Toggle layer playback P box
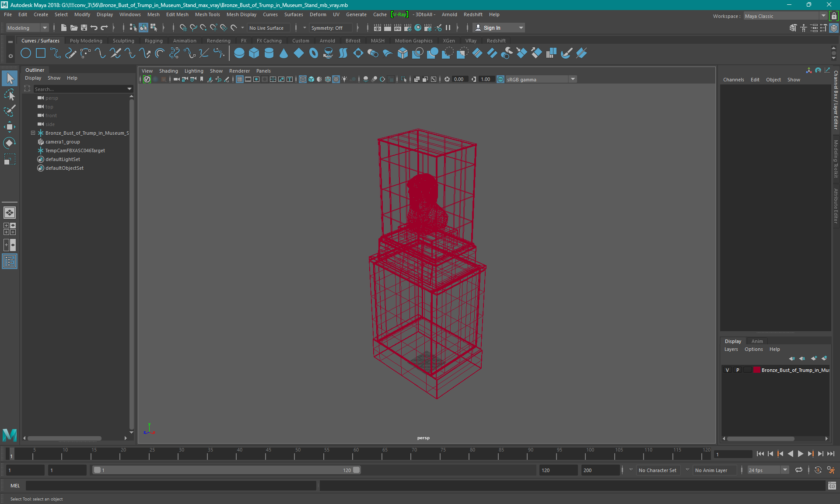The width and height of the screenshot is (840, 504). point(738,370)
